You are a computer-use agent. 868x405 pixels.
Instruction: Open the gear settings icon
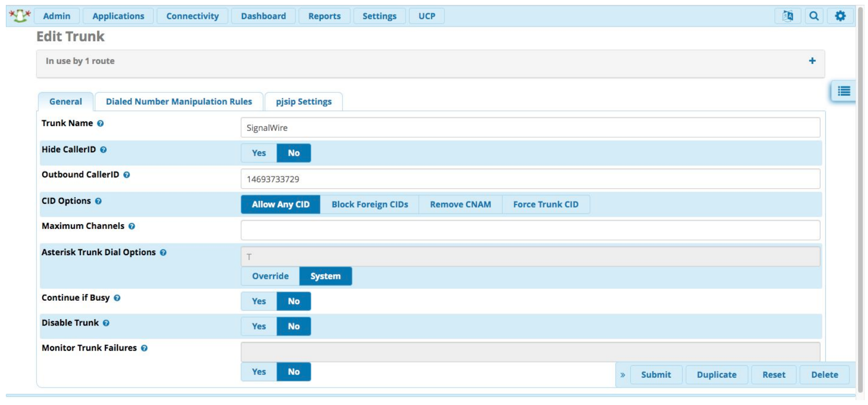(x=840, y=16)
